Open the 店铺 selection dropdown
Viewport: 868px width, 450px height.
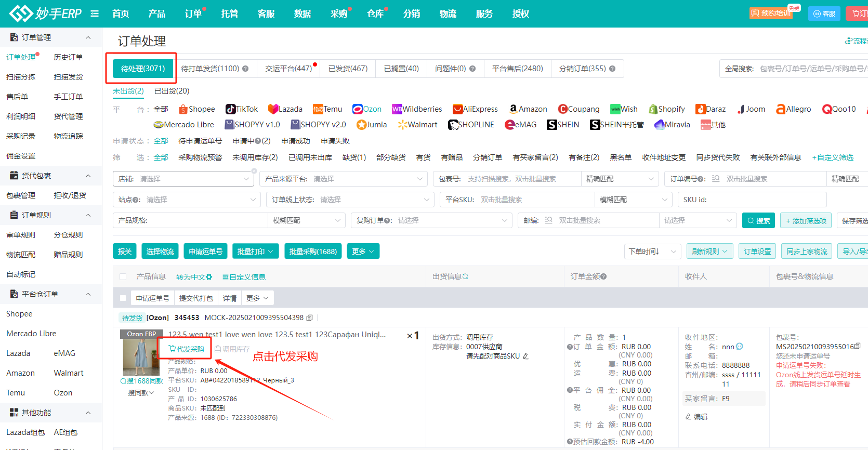pyautogui.click(x=183, y=179)
